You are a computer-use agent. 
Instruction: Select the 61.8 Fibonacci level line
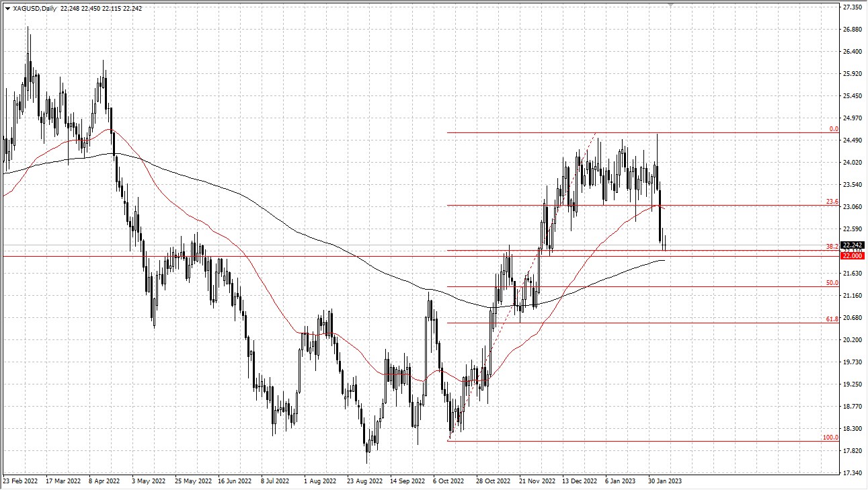tap(605, 322)
